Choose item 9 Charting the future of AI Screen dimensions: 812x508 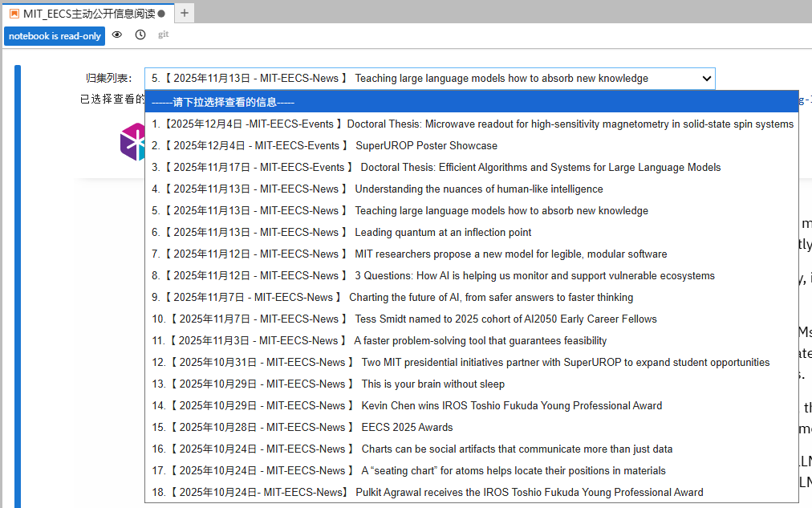click(x=472, y=297)
